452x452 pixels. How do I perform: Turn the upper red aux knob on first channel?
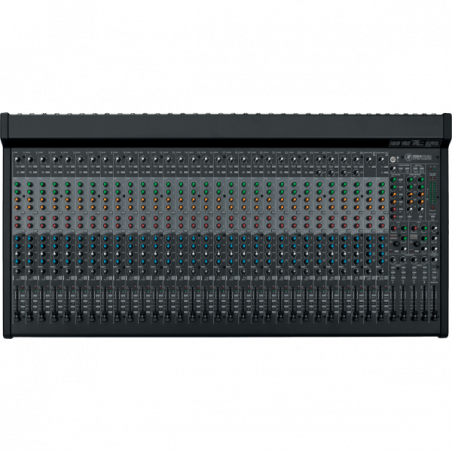point(17,218)
